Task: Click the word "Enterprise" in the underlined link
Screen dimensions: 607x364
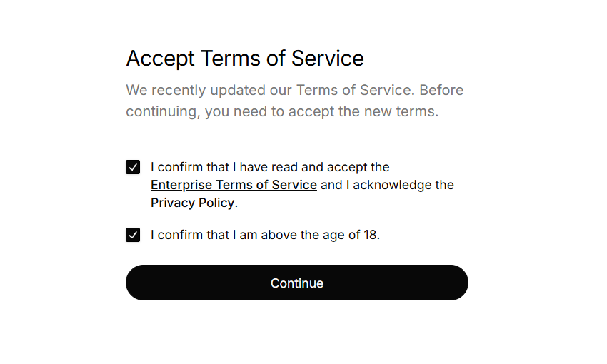Action: (181, 185)
